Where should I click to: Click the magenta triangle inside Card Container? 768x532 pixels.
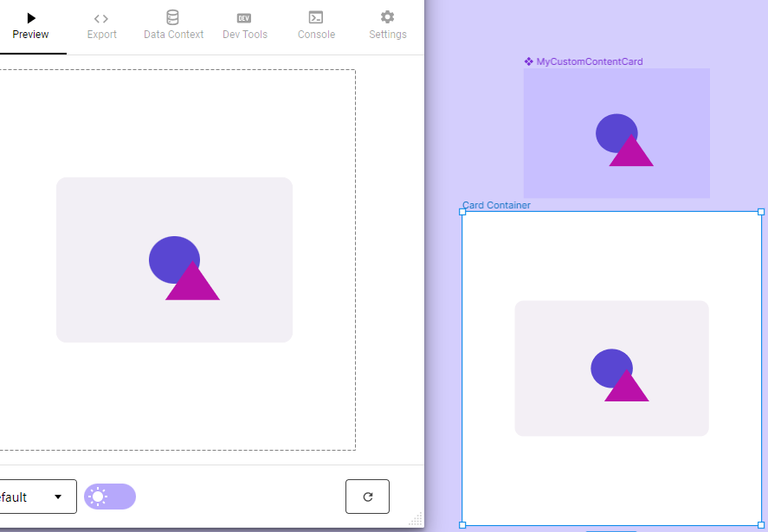[x=627, y=389]
